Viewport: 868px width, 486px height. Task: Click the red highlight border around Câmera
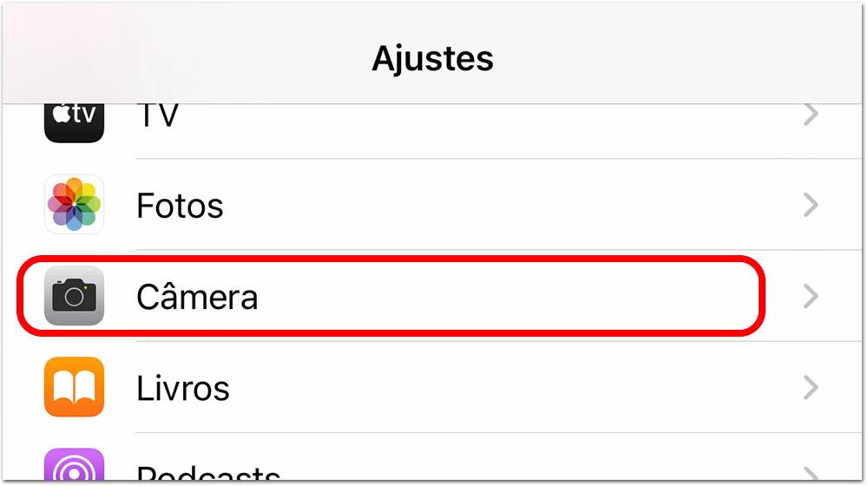[x=391, y=259]
